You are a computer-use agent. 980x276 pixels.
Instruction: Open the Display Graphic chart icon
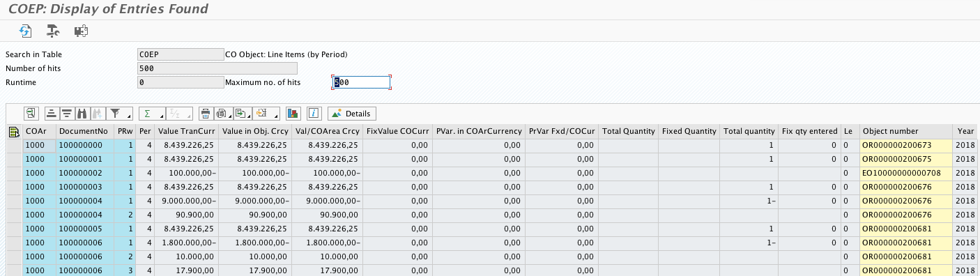[x=293, y=113]
